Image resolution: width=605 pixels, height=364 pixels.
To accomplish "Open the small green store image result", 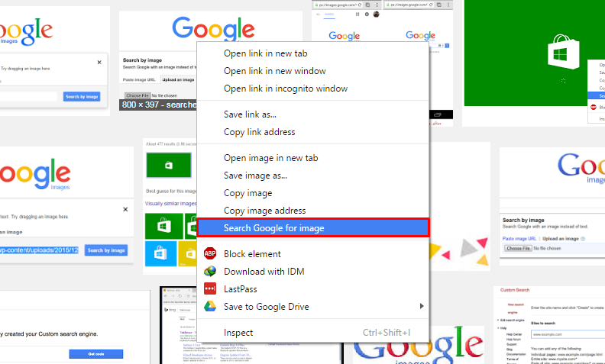I will point(169,165).
